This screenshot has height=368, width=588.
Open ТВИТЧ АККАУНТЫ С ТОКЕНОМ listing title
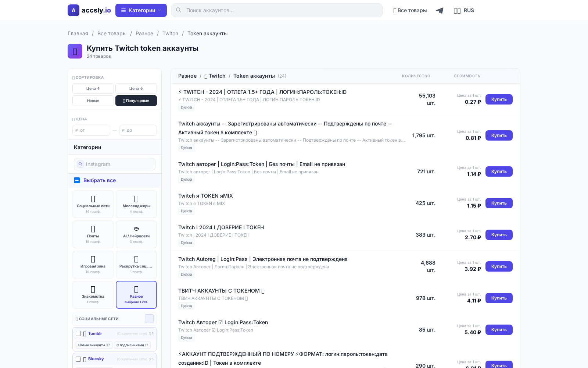click(221, 291)
